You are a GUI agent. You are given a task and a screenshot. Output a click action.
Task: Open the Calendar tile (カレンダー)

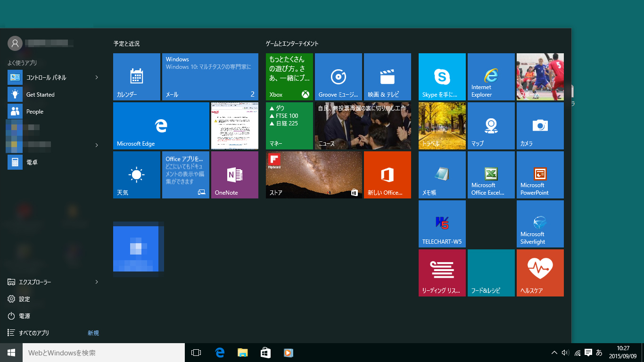click(137, 77)
